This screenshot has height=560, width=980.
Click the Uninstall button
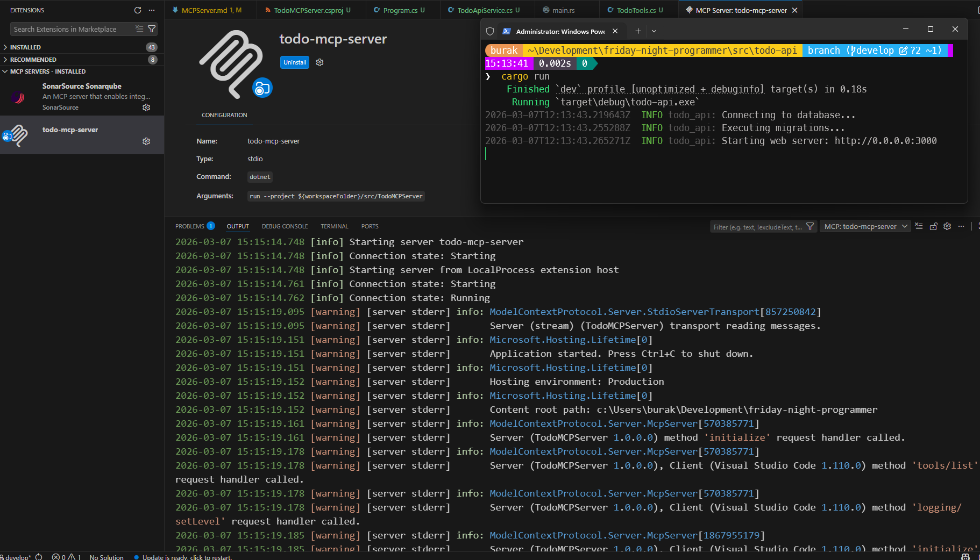pyautogui.click(x=295, y=62)
